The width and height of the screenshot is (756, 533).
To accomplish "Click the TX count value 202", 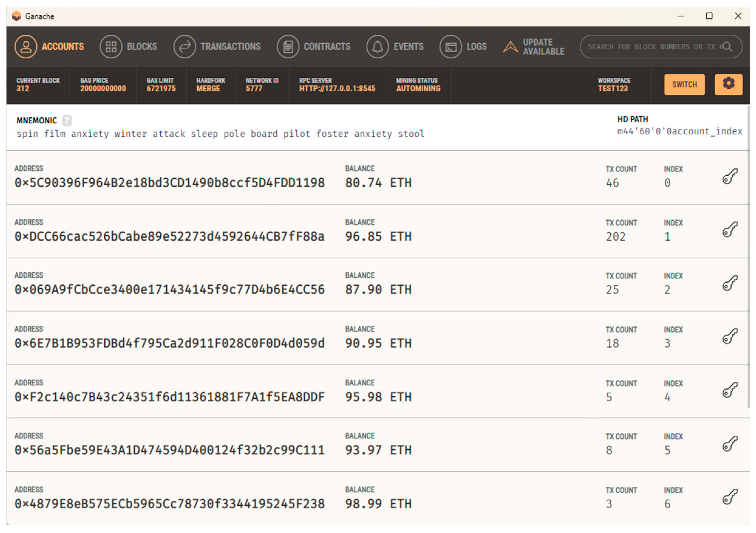I will click(615, 237).
